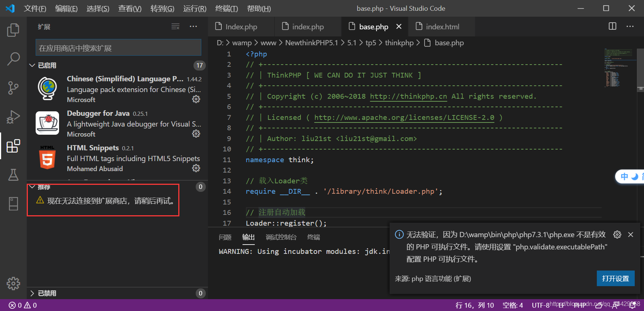Click breadcrumb file base.php
Image resolution: width=644 pixels, height=311 pixels.
(444, 43)
